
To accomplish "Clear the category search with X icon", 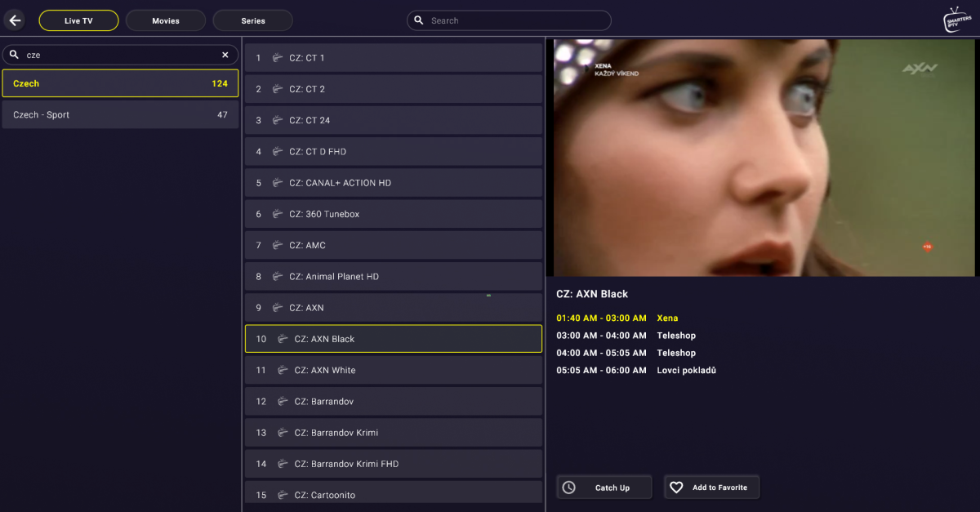I will 225,55.
